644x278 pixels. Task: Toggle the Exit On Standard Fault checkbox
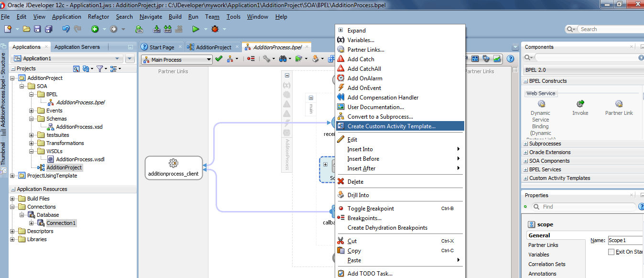611,252
